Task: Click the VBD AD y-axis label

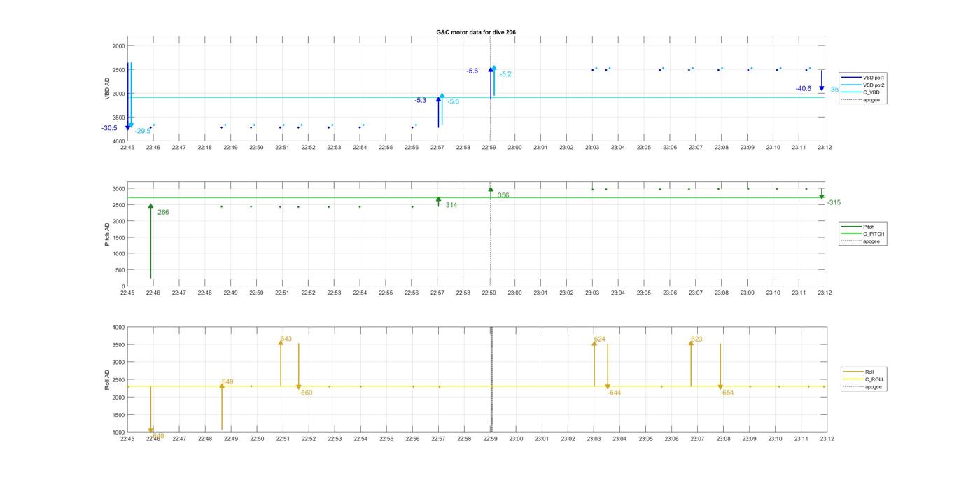Action: point(108,89)
